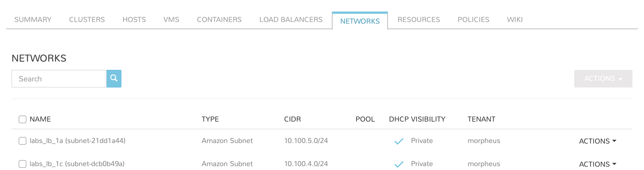Select all networks via header checkbox

pyautogui.click(x=22, y=119)
